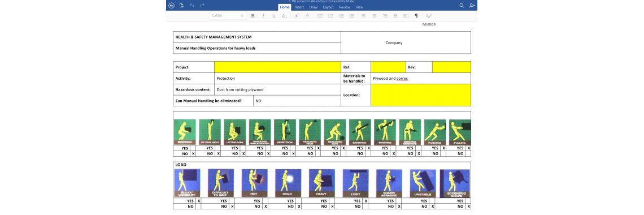This screenshot has height=215, width=644.
Task: Open document search magnifier
Action: click(462, 5)
